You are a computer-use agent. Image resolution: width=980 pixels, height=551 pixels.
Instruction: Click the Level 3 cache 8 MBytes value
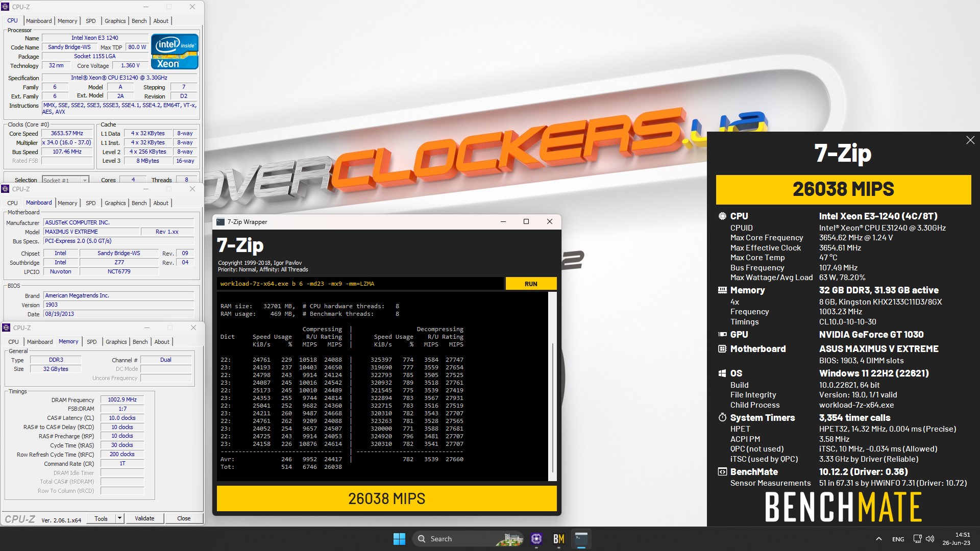[x=148, y=161]
